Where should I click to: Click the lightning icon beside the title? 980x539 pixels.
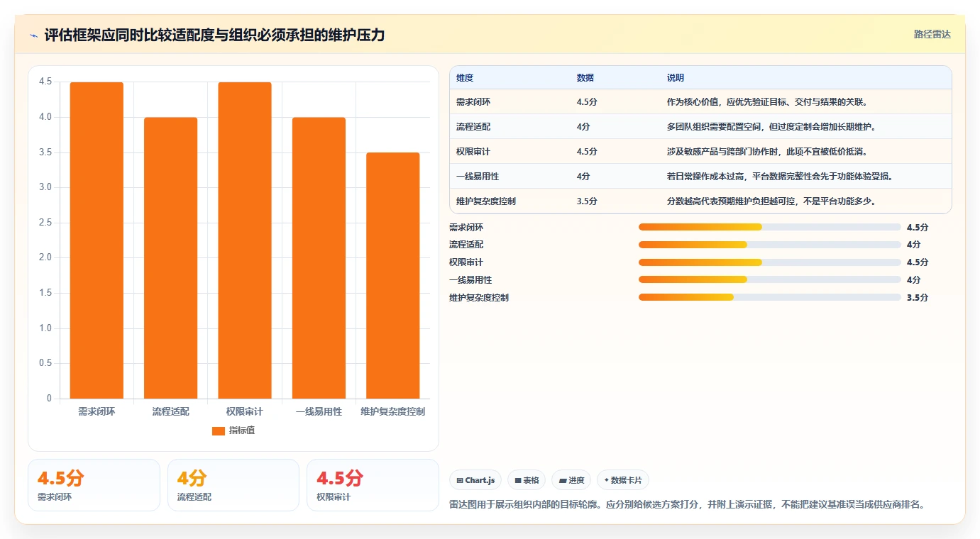pos(33,35)
